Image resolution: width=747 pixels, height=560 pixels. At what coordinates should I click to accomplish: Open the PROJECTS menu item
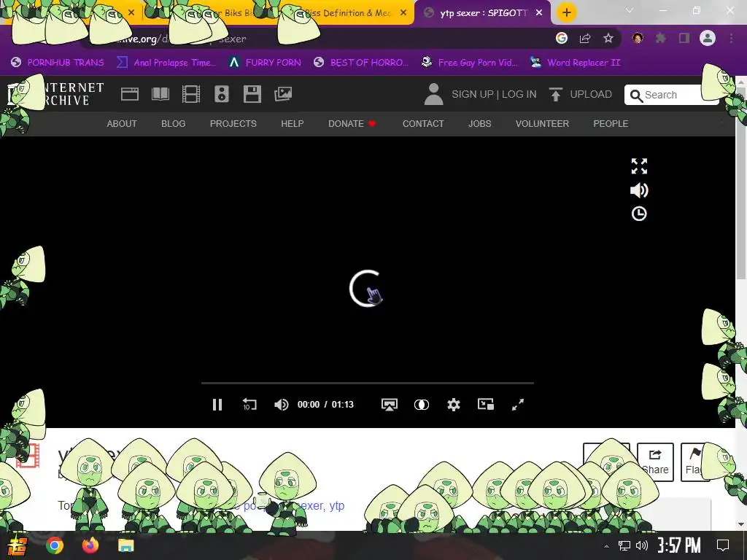pos(233,124)
